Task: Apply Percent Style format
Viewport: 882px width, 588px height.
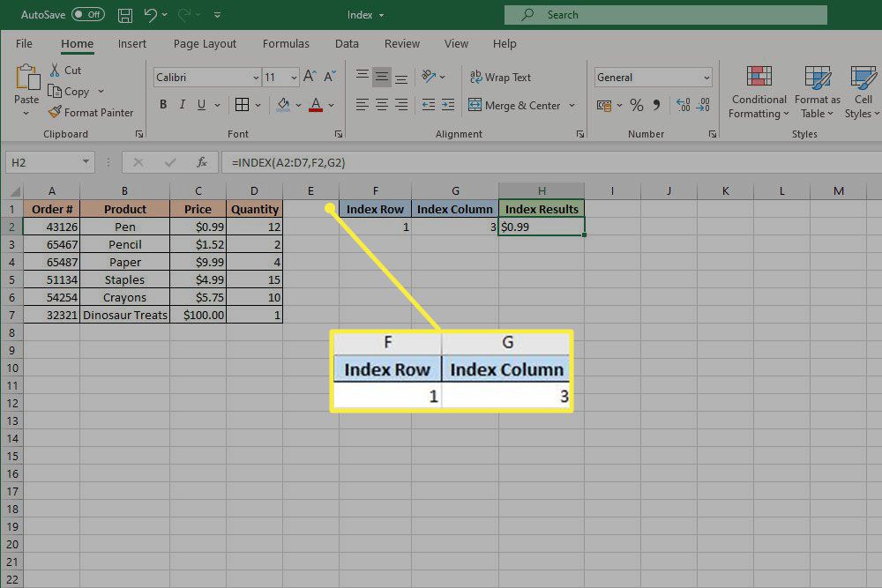Action: [636, 105]
